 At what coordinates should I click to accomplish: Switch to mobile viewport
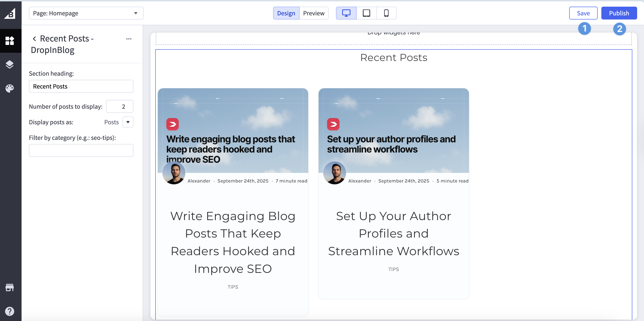pos(386,13)
